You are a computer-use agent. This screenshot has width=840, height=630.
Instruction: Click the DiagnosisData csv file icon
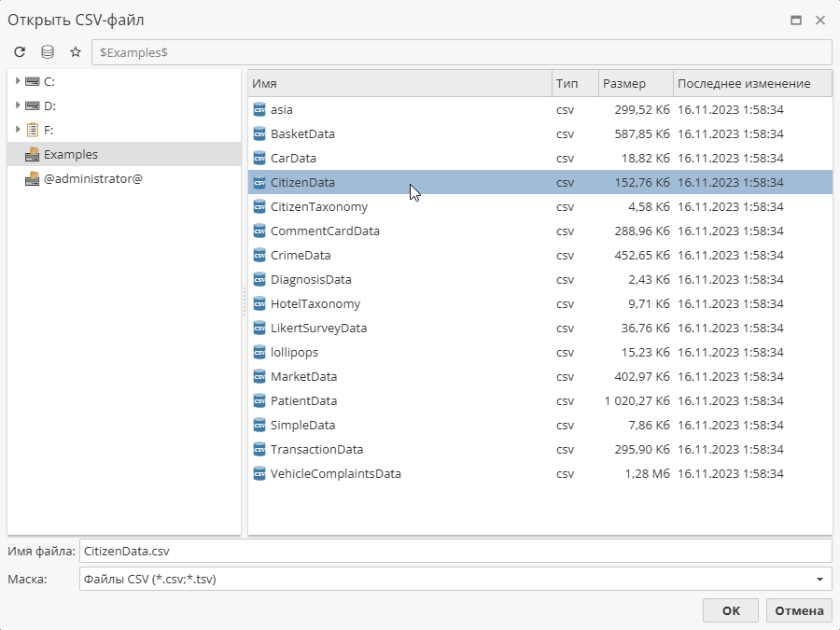(259, 279)
